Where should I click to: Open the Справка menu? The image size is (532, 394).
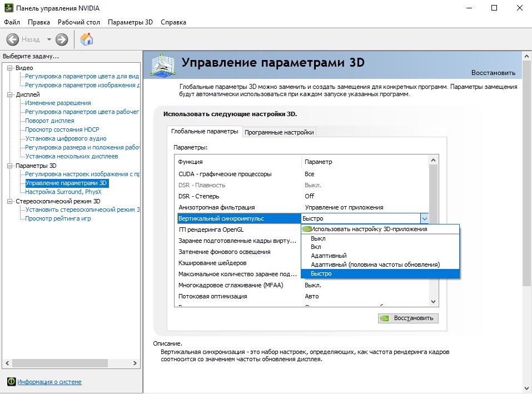173,22
